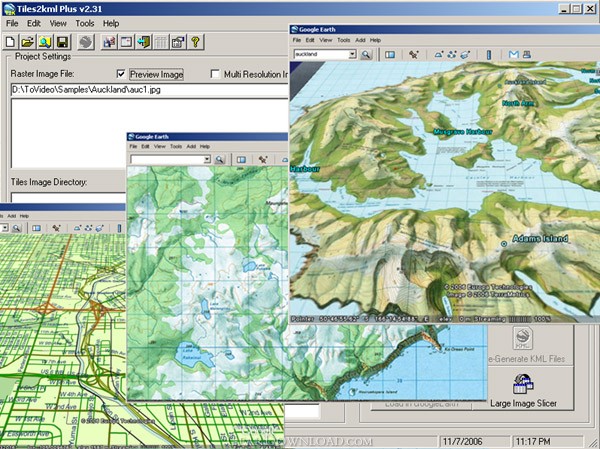Open the Tools menu in Tiles2kml
The height and width of the screenshot is (449, 600).
(85, 23)
